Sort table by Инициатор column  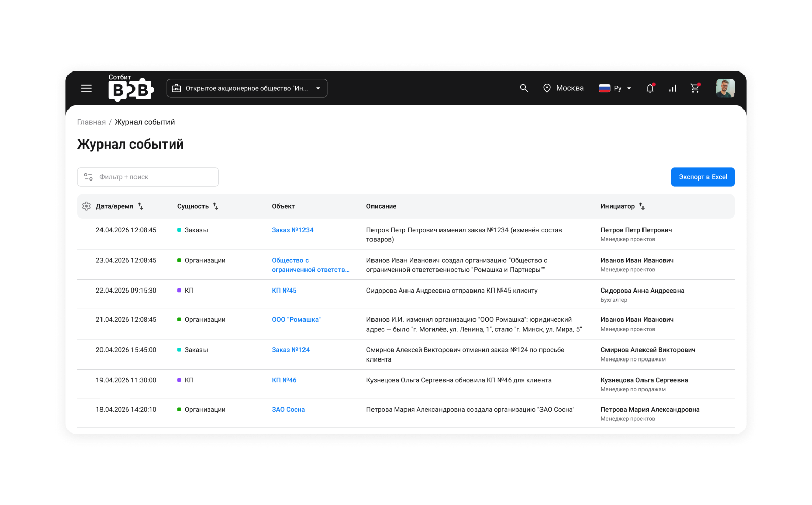coord(642,206)
